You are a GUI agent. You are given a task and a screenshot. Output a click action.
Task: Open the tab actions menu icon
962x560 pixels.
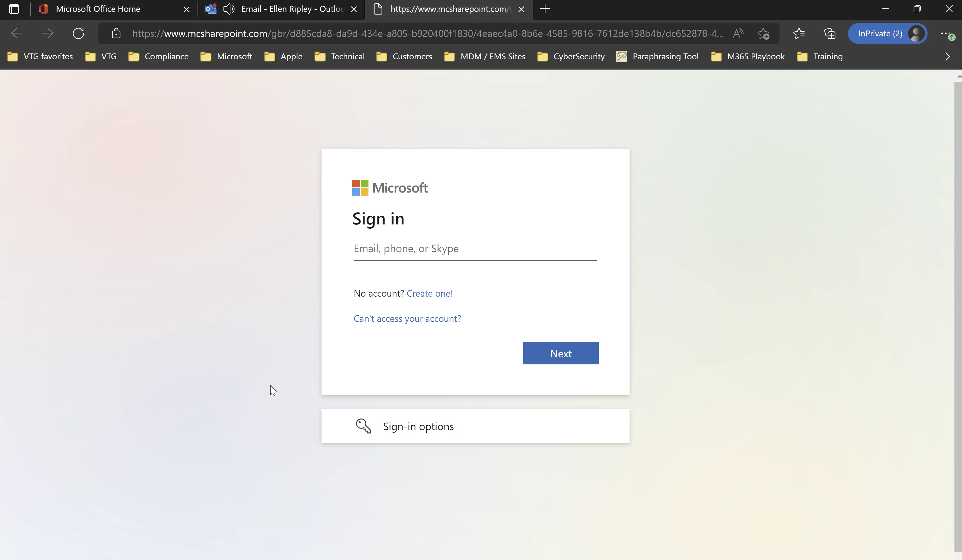click(14, 9)
